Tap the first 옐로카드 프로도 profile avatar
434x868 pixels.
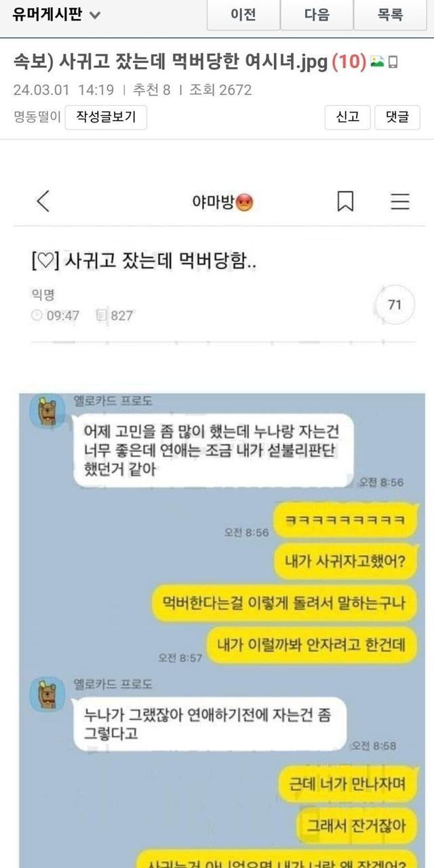pyautogui.click(x=47, y=412)
